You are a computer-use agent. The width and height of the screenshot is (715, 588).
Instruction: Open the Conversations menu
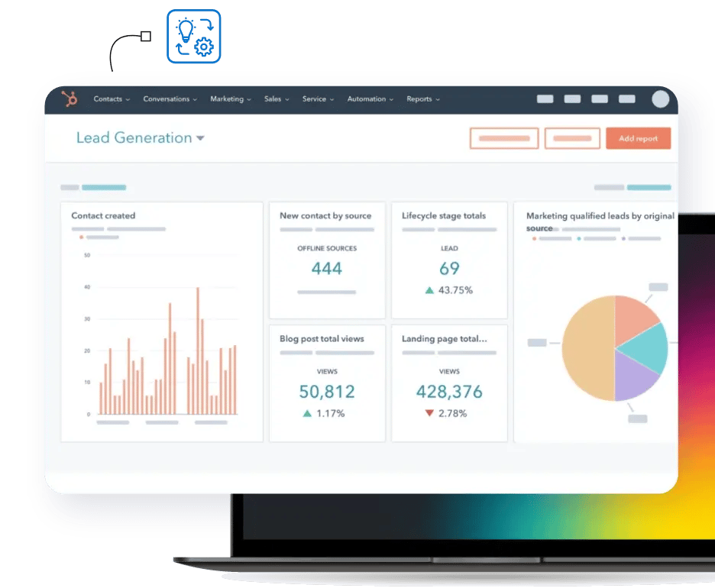170,99
